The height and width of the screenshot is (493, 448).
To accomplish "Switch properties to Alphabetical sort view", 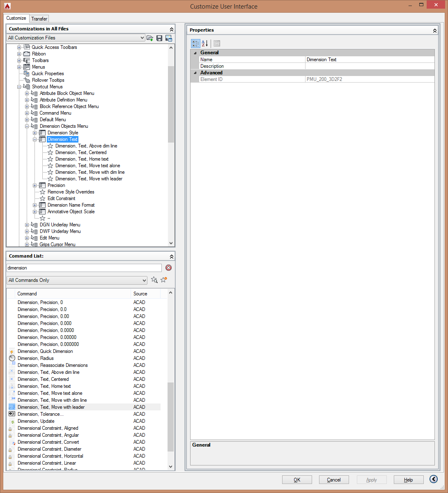I will [204, 43].
